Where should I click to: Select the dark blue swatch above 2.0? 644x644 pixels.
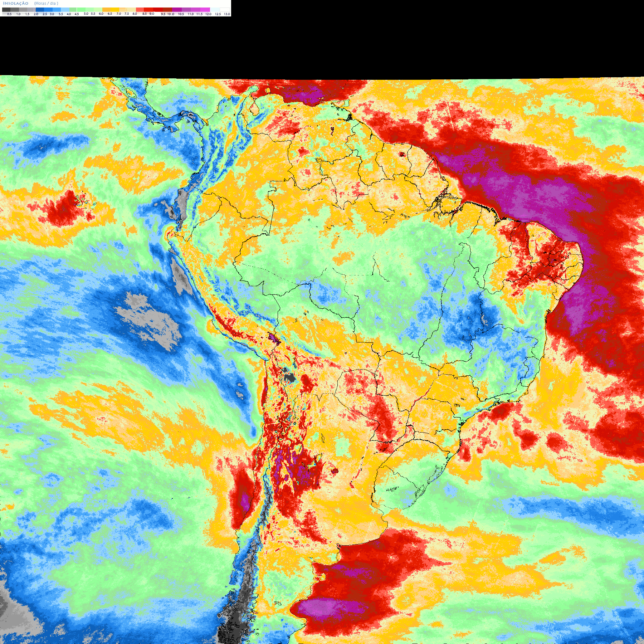(x=40, y=10)
